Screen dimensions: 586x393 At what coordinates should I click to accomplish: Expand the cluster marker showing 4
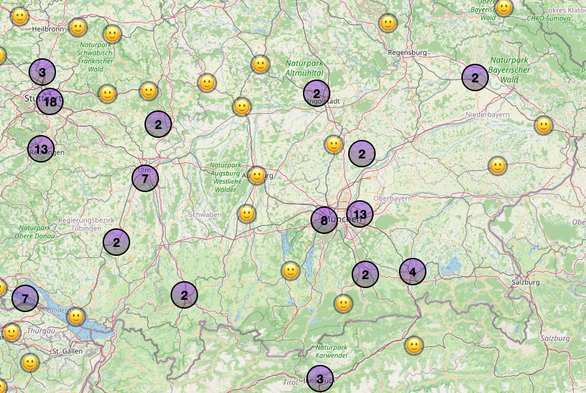pos(413,272)
